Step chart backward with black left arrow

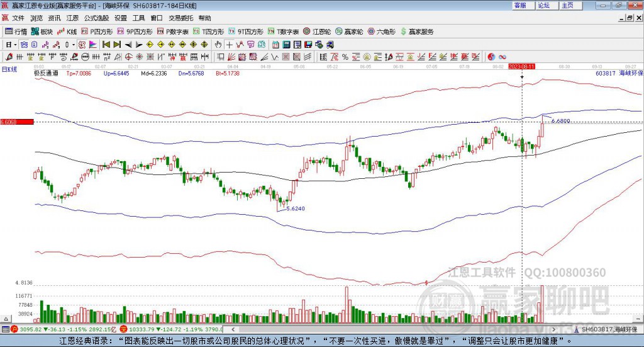128,45
